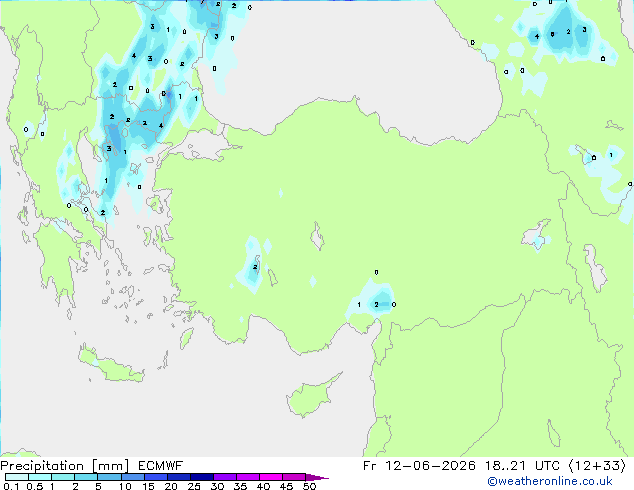634x490 pixels.
Task: Click the legend scale label "10"
Action: (125, 486)
